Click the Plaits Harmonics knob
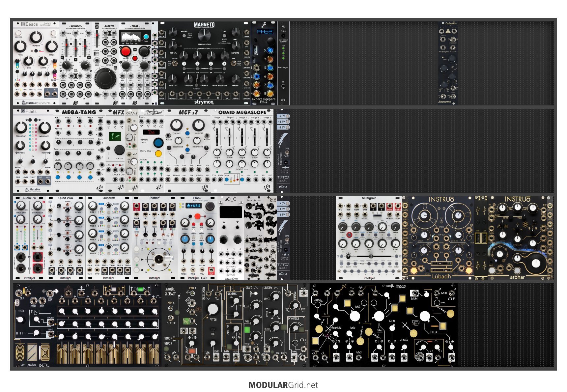Image resolution: width=567 pixels, height=392 pixels. pyautogui.click(x=44, y=127)
